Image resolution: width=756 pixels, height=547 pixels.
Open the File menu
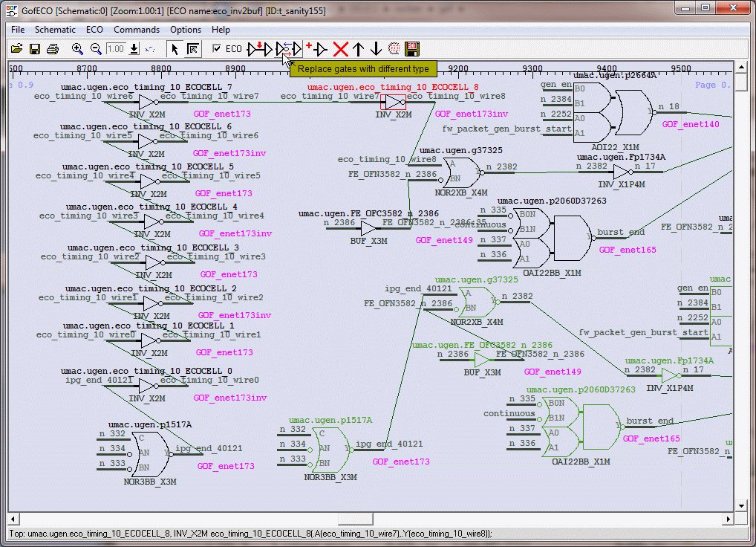pyautogui.click(x=18, y=30)
